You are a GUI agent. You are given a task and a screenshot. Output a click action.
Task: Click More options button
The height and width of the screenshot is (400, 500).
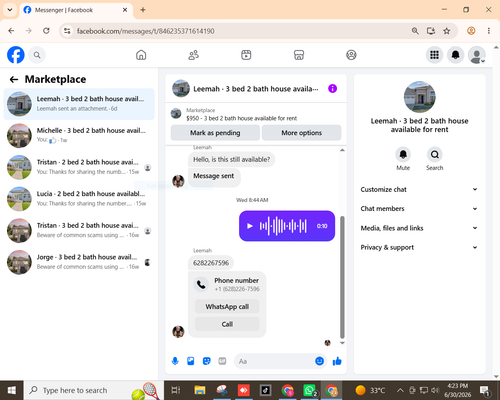point(302,133)
